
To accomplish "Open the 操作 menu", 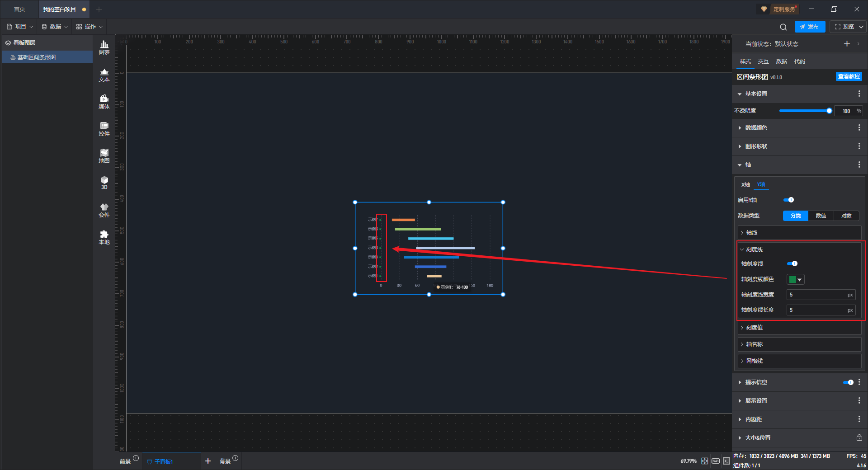I will coord(90,27).
